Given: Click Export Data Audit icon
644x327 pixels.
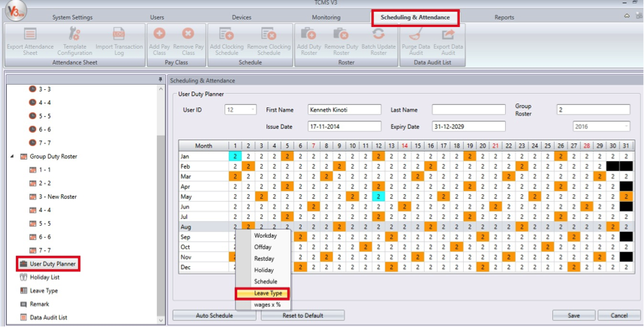Looking at the screenshot, I should [x=448, y=34].
